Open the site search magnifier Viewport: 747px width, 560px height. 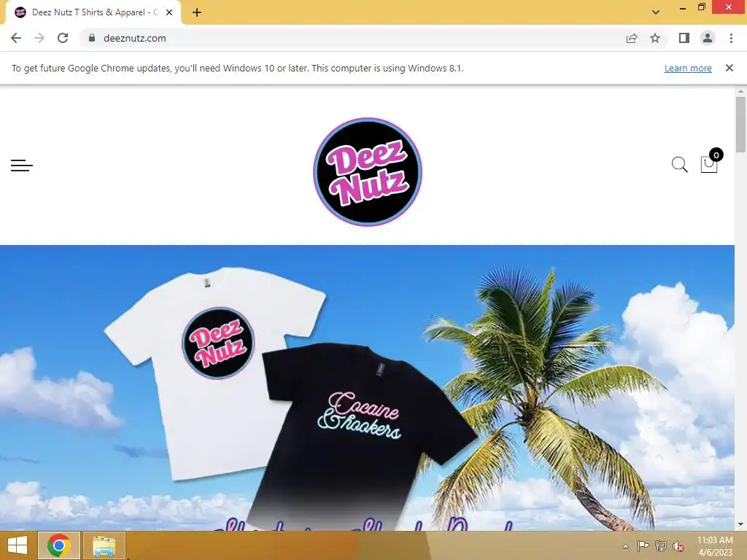coord(679,164)
